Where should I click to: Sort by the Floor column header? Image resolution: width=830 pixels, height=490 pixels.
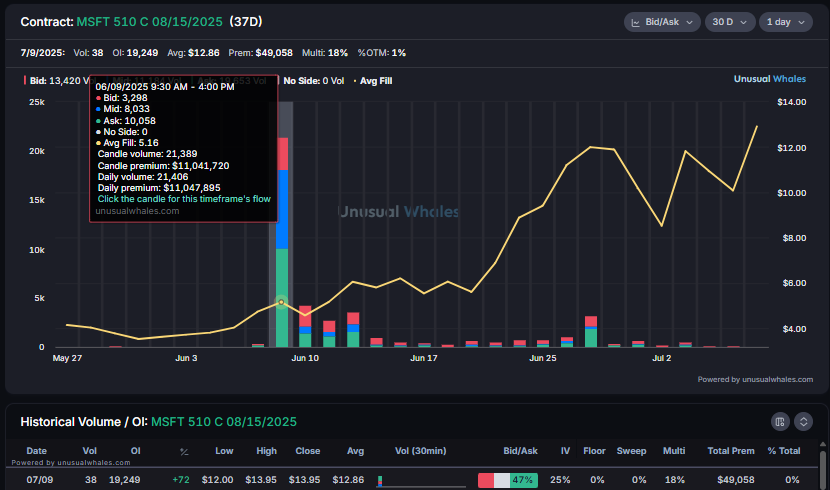coord(594,451)
